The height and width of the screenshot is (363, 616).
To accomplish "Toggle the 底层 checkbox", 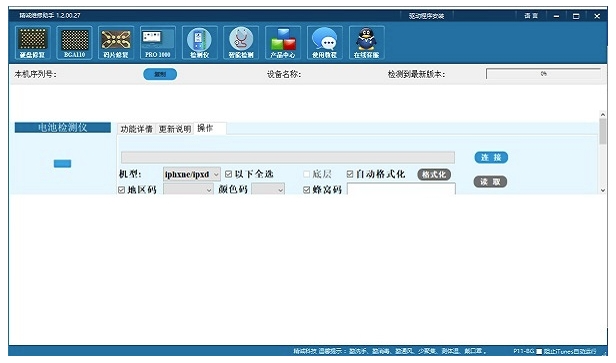I will pyautogui.click(x=306, y=174).
